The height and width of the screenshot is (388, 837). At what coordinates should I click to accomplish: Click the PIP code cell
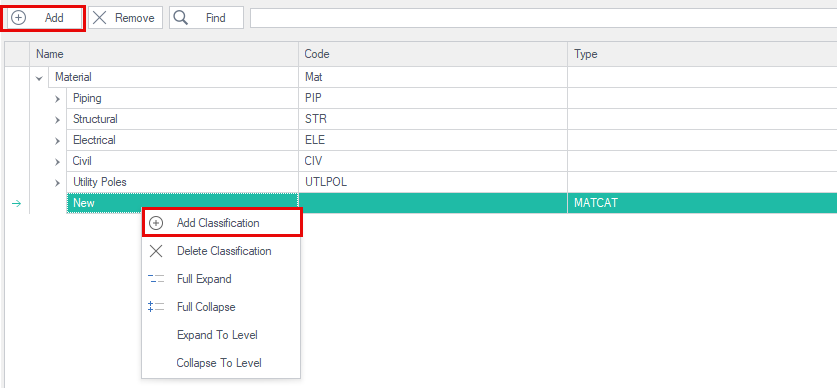[x=433, y=98]
